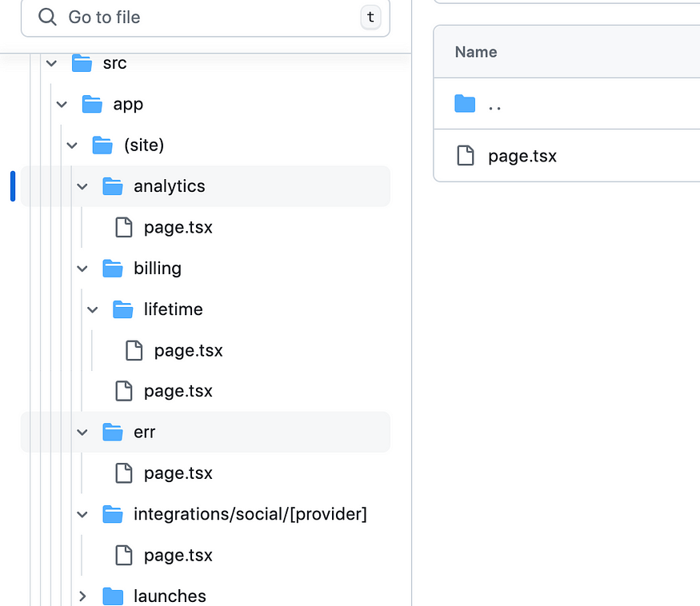Click the lifetime folder icon
This screenshot has height=606, width=700.
pyautogui.click(x=123, y=309)
